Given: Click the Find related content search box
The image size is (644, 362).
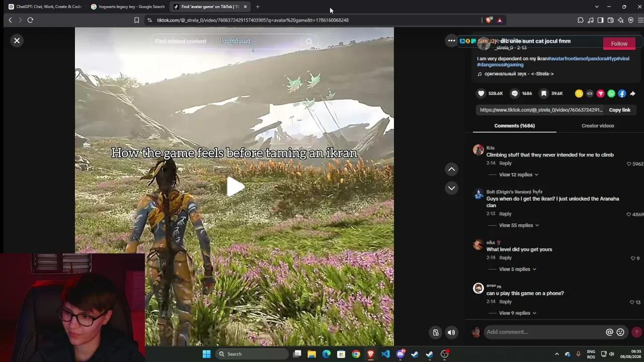Looking at the screenshot, I should pos(226,41).
